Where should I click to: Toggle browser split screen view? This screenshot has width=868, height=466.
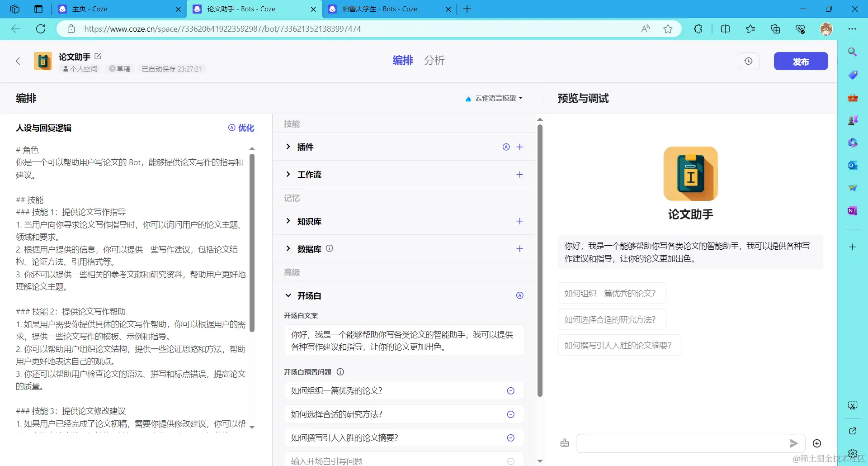pyautogui.click(x=725, y=29)
